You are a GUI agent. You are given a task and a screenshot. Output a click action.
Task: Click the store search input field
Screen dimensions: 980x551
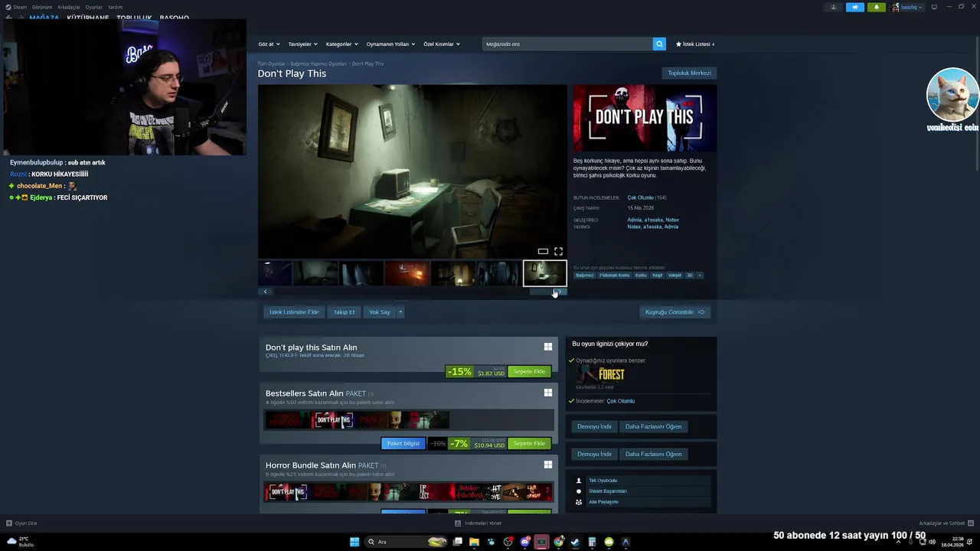click(567, 44)
